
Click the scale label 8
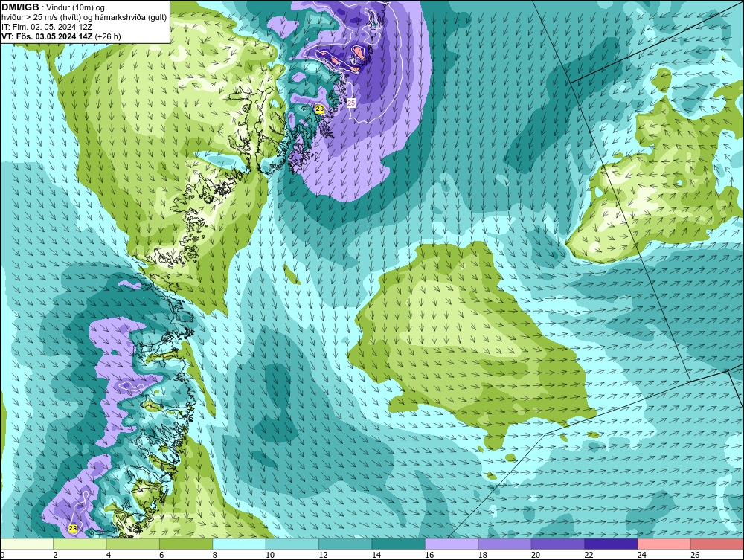coord(215,555)
